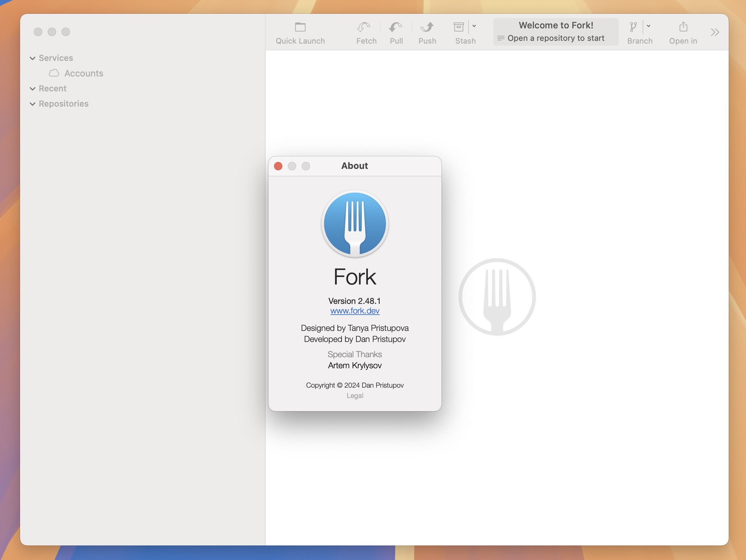The width and height of the screenshot is (746, 560).
Task: Click the overflow toolbar chevron
Action: point(715,32)
